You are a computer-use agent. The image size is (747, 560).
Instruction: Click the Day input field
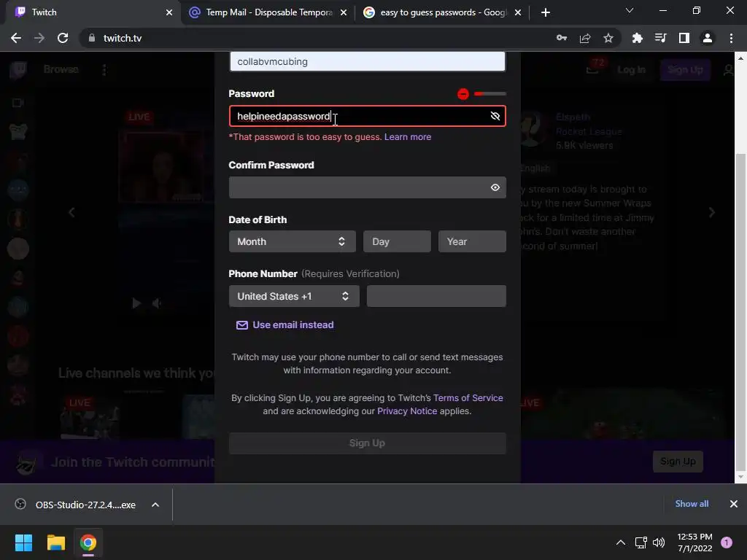point(397,241)
